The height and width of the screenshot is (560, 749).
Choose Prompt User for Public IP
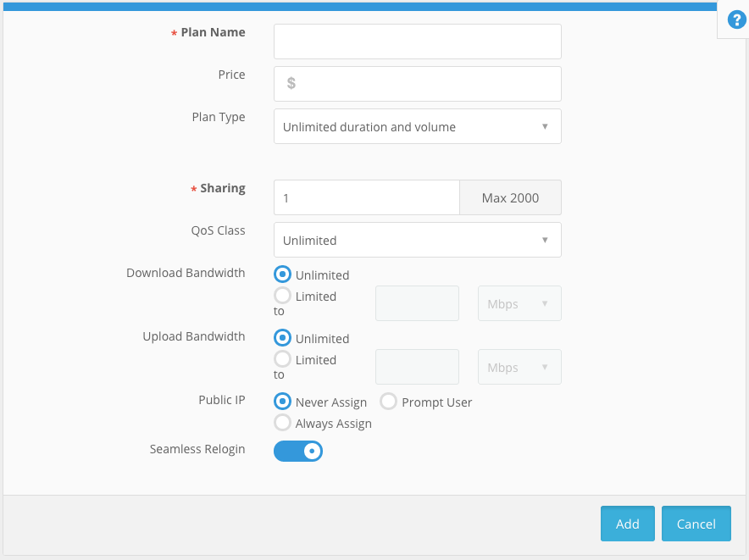(x=389, y=402)
